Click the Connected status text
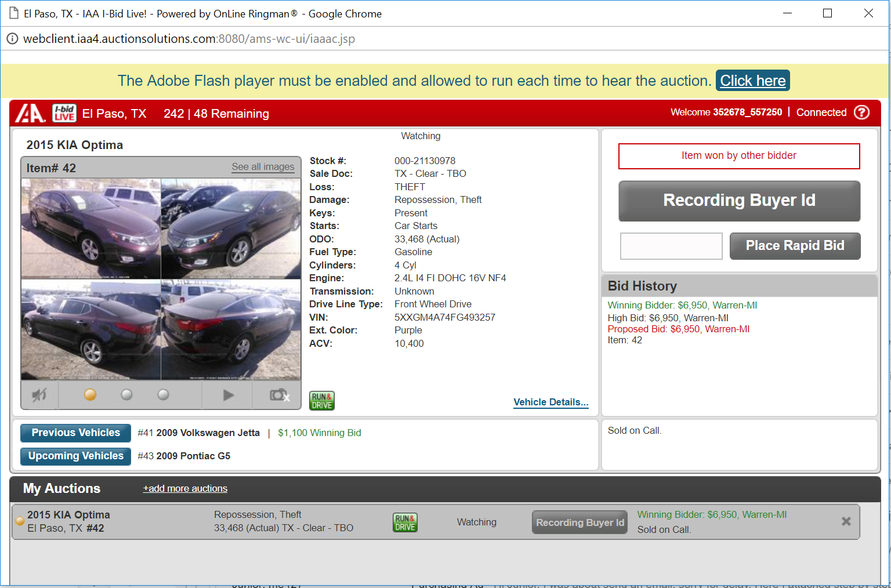 click(821, 112)
